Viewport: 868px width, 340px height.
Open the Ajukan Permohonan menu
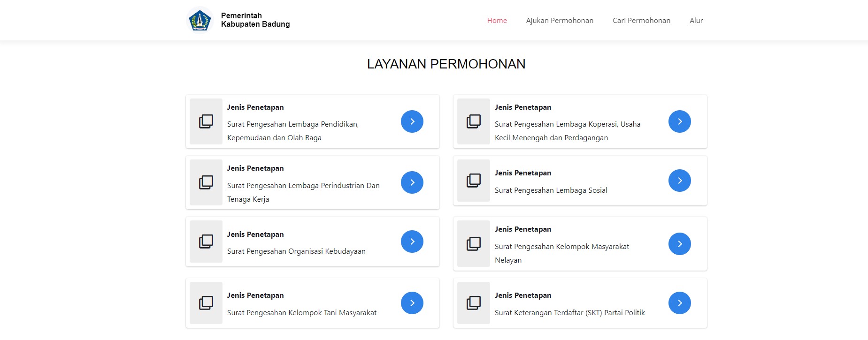click(x=560, y=21)
